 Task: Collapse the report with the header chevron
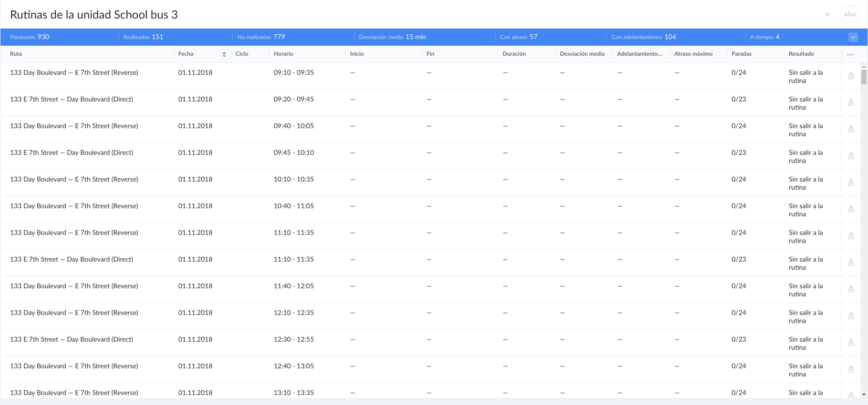coord(827,14)
